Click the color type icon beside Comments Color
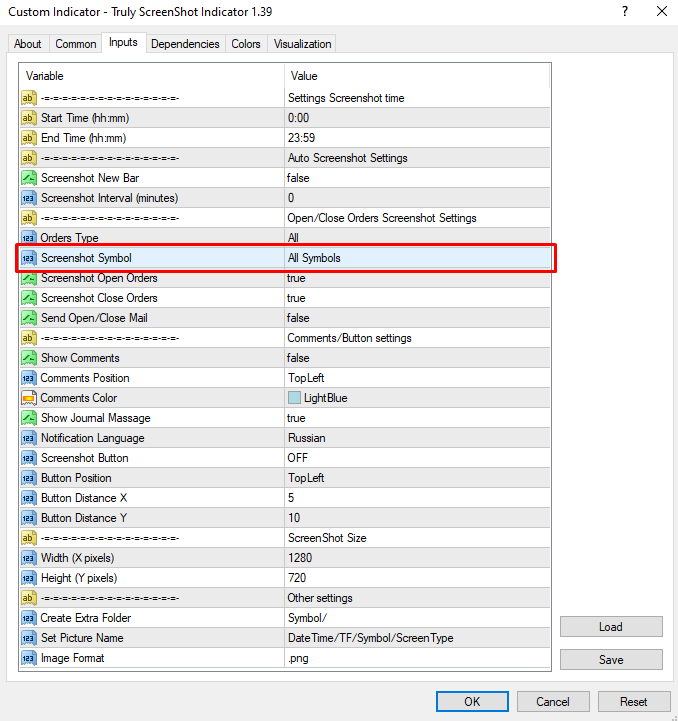 click(x=29, y=398)
